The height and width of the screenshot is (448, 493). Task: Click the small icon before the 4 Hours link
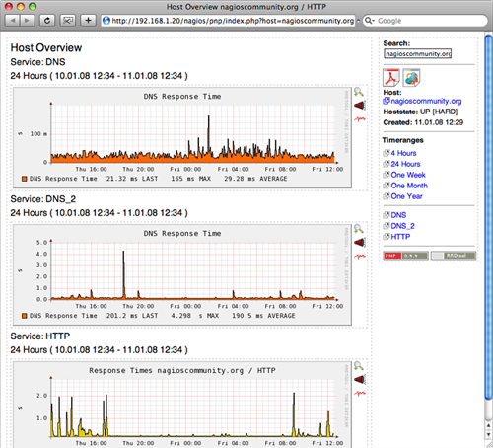point(387,153)
